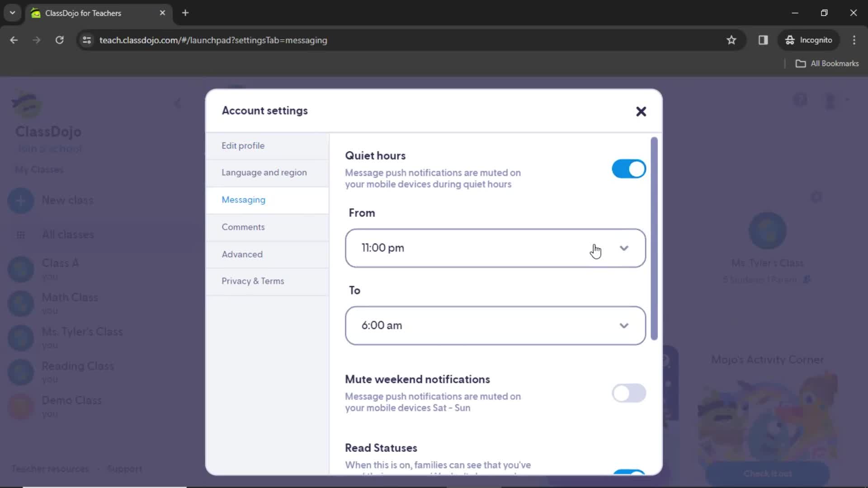This screenshot has height=488, width=868.
Task: Click the Join a school link
Action: [50, 149]
